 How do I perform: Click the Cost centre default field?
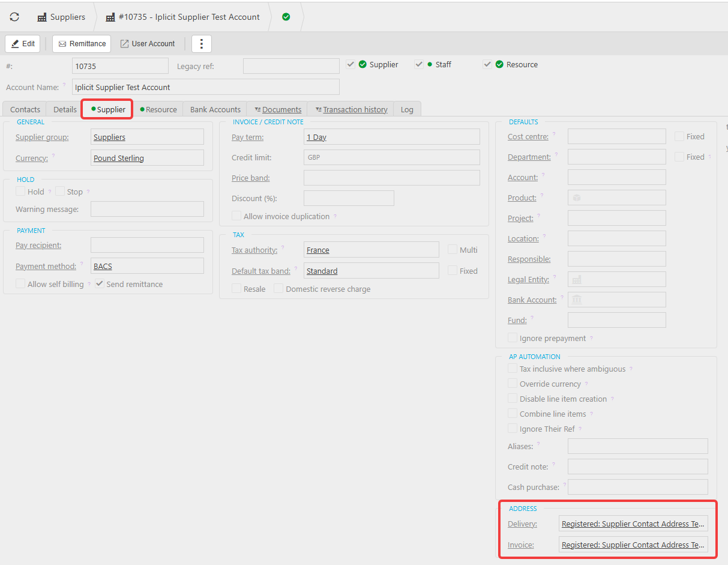tap(617, 136)
